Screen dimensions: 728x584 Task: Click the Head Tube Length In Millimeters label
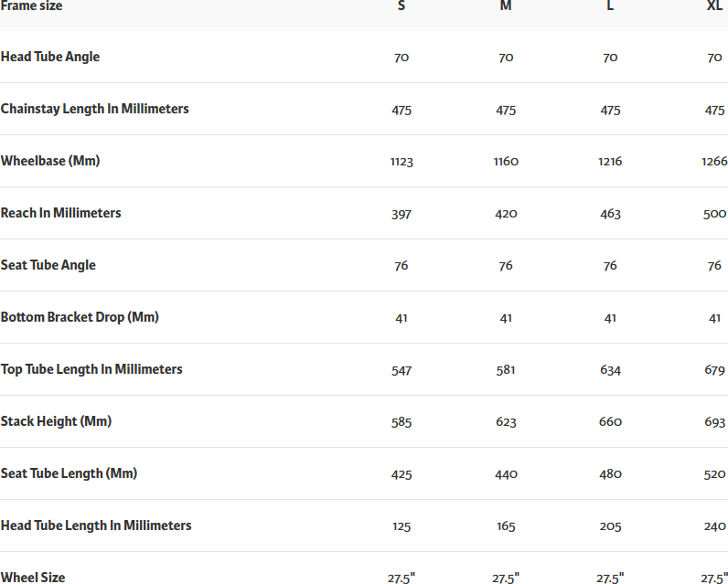click(96, 526)
